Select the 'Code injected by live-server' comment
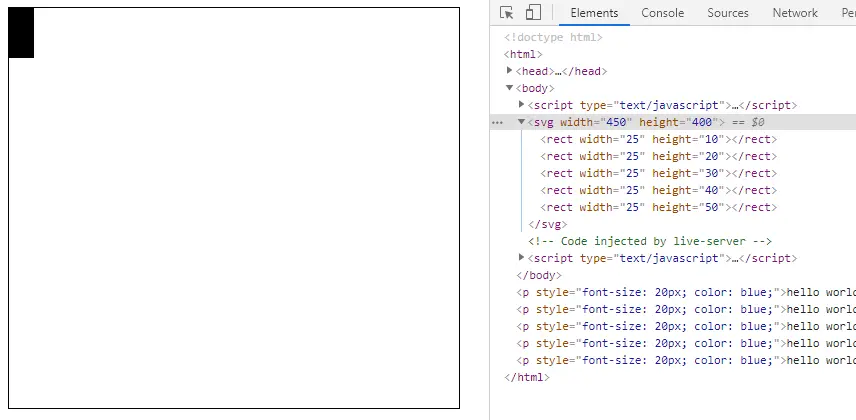 click(x=650, y=241)
